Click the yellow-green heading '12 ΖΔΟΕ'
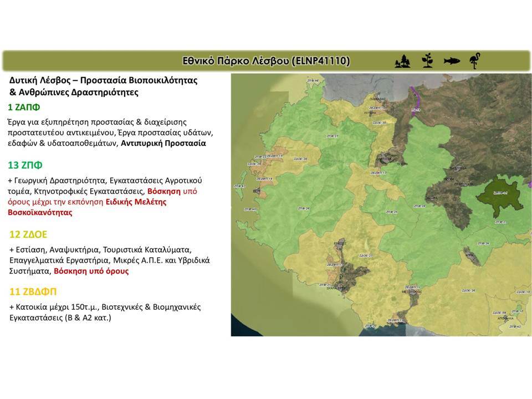 [x=28, y=234]
